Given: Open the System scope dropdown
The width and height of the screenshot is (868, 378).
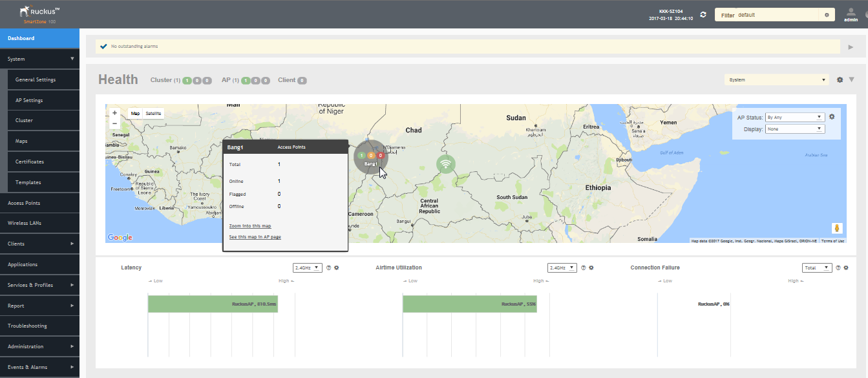Looking at the screenshot, I should (777, 80).
